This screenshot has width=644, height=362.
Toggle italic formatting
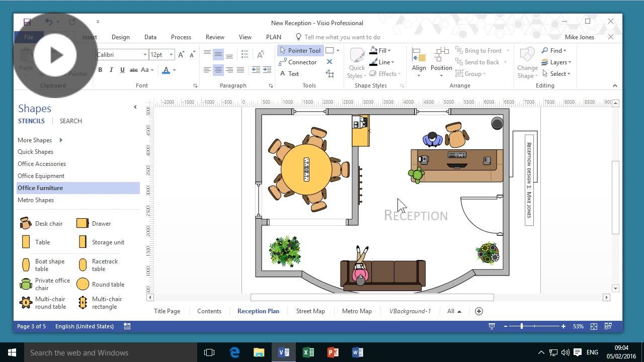pos(111,70)
